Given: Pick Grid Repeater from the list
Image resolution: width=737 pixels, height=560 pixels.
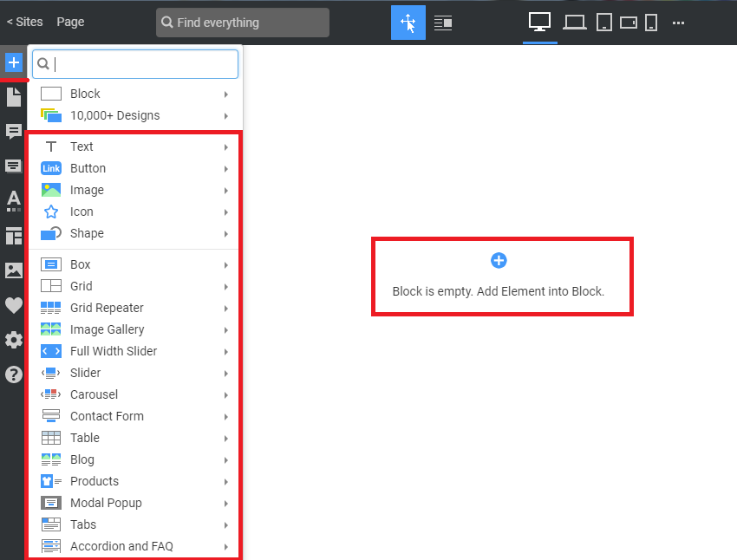Looking at the screenshot, I should 135,308.
